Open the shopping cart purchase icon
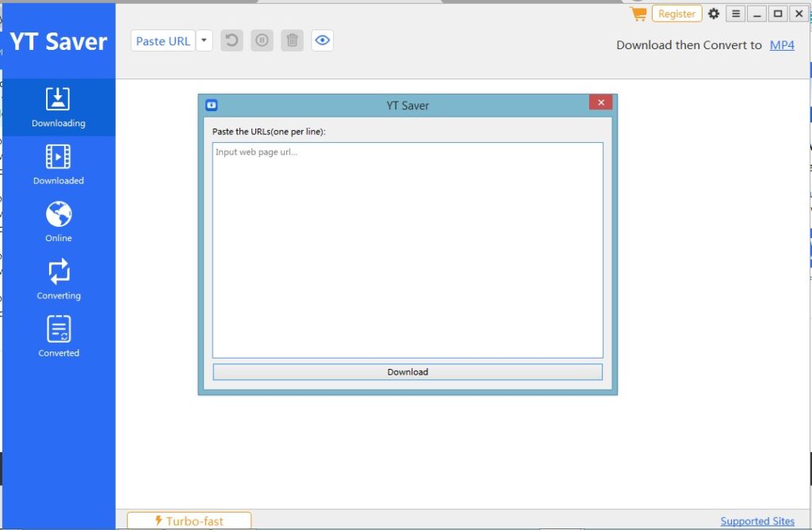Image resolution: width=812 pixels, height=530 pixels. pyautogui.click(x=638, y=13)
